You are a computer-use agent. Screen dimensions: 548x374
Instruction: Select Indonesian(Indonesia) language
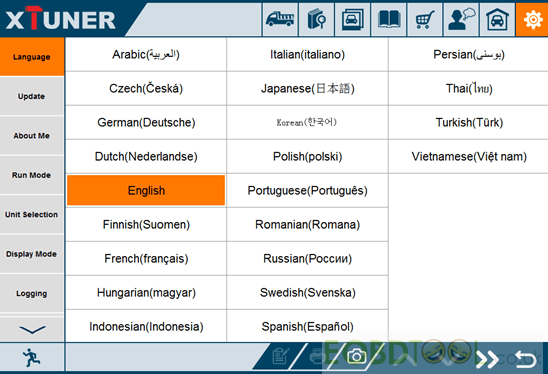[146, 326]
